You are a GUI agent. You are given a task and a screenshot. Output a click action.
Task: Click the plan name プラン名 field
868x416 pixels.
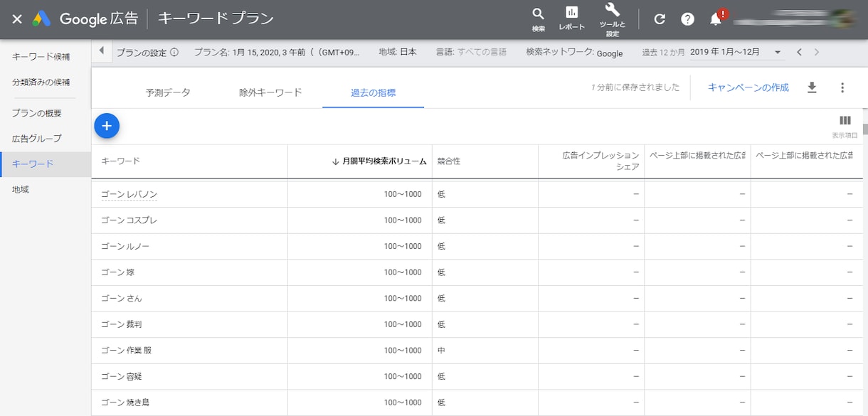coord(277,53)
